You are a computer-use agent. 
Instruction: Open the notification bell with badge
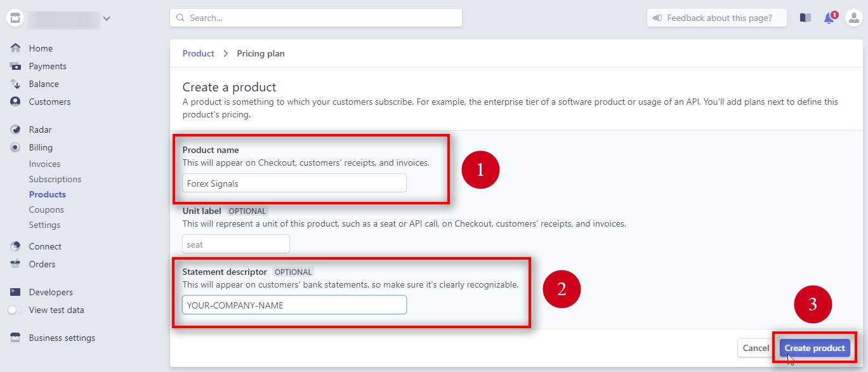(829, 18)
